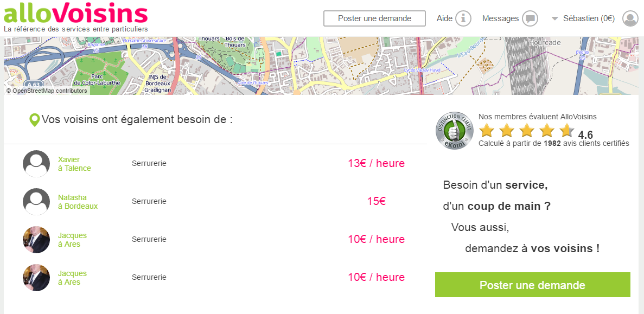
Task: Click the green location pin icon
Action: (34, 120)
